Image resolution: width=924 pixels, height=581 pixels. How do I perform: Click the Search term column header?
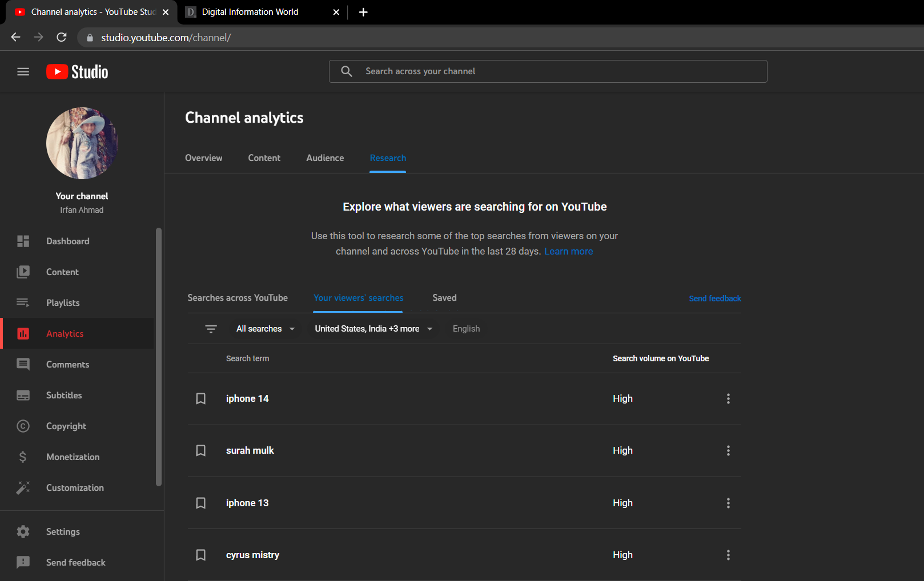pos(248,358)
